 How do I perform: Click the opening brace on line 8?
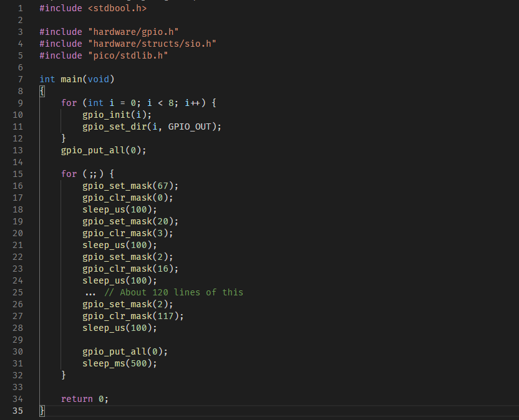[x=42, y=91]
